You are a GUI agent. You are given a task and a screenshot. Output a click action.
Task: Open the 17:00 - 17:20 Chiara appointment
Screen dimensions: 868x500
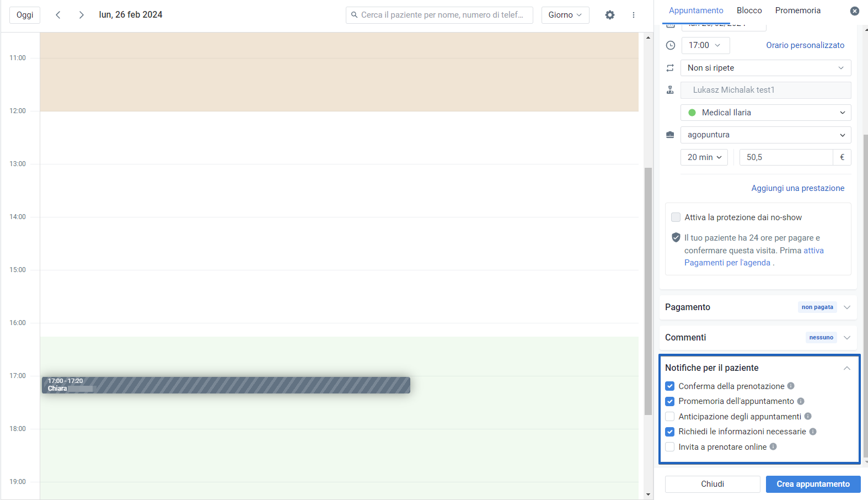(226, 385)
